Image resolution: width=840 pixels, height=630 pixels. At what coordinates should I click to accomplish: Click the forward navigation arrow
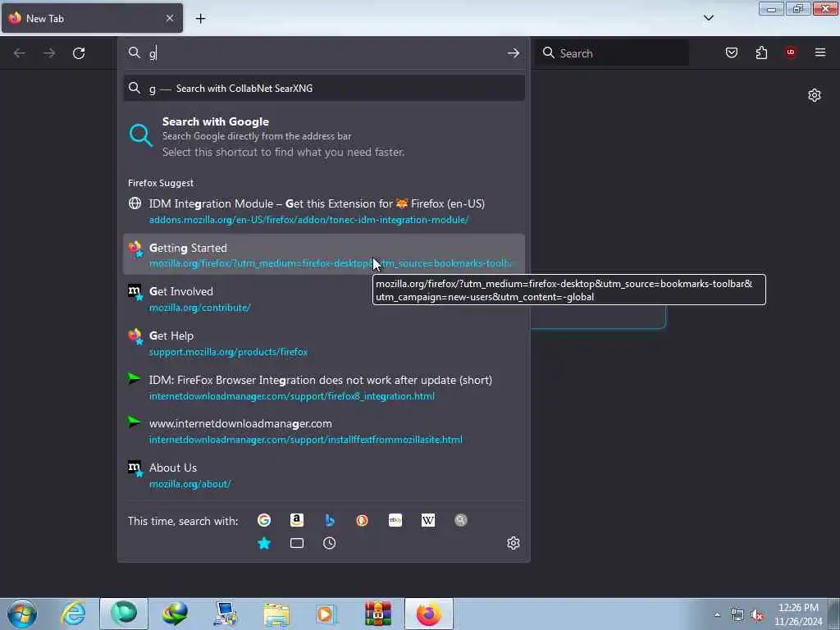[x=48, y=53]
